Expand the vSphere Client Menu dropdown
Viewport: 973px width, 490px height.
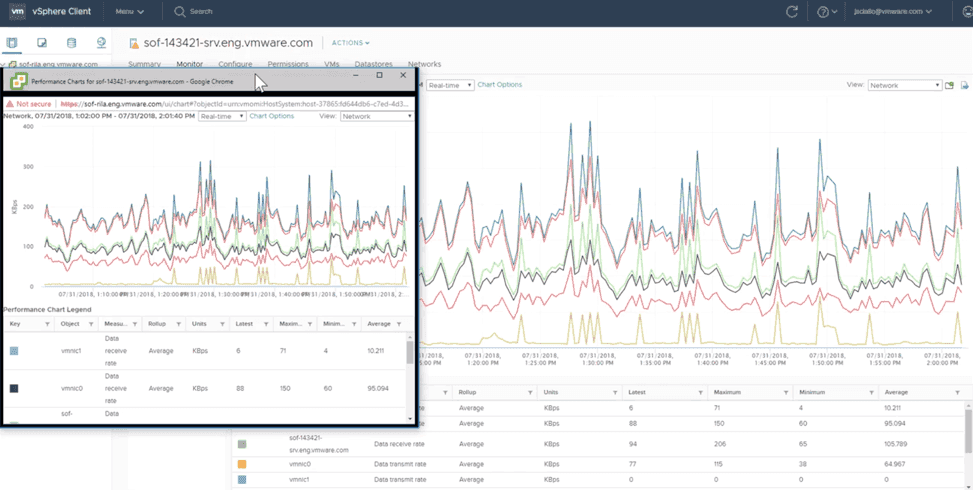pos(129,12)
